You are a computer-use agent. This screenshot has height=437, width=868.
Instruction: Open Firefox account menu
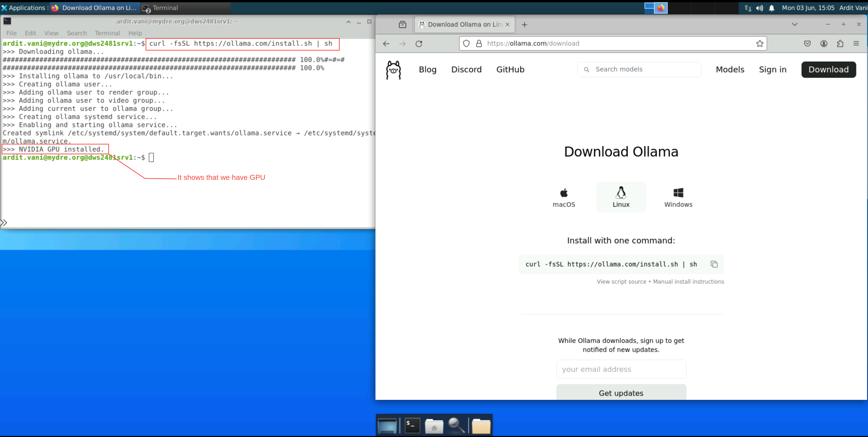point(823,43)
